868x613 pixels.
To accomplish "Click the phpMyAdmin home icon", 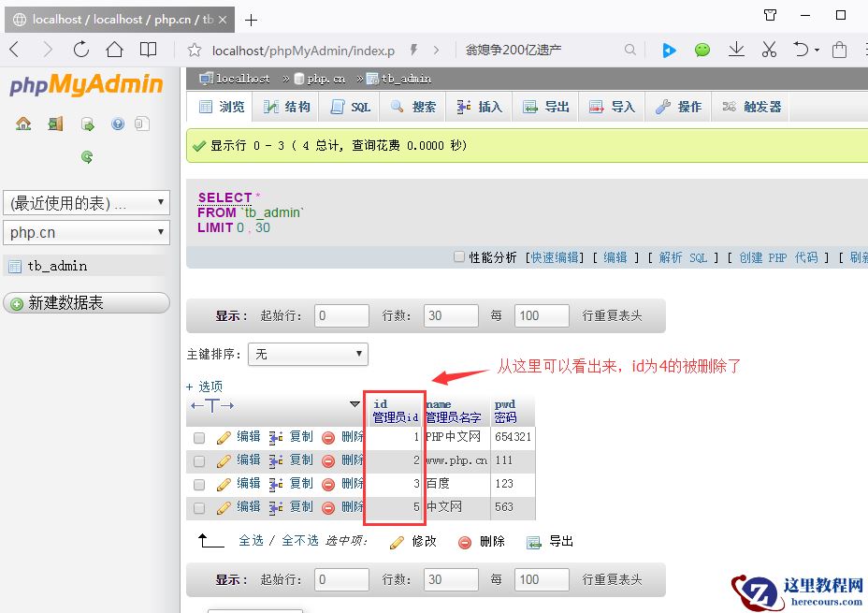I will click(x=23, y=124).
